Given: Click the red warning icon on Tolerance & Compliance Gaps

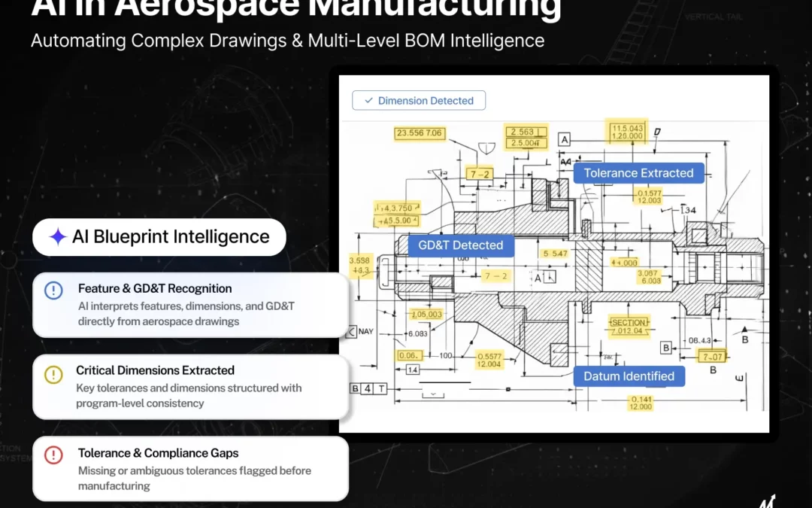Looking at the screenshot, I should 53,454.
